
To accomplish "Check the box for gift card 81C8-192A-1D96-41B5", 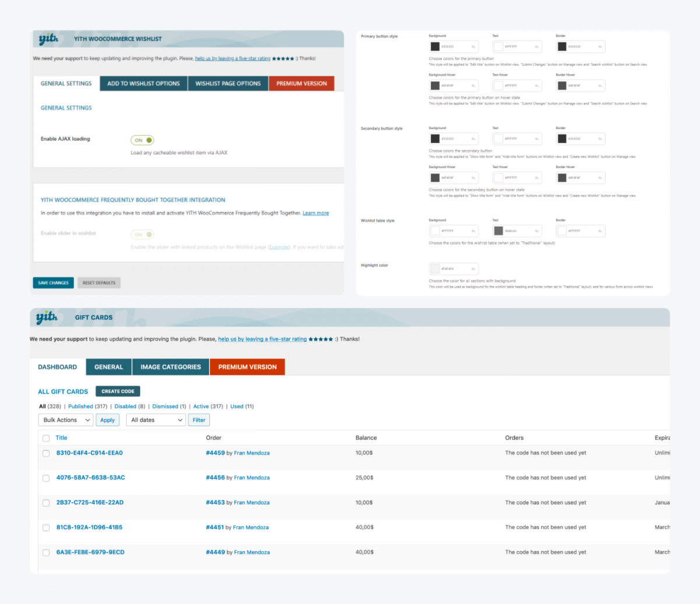I will coord(46,528).
